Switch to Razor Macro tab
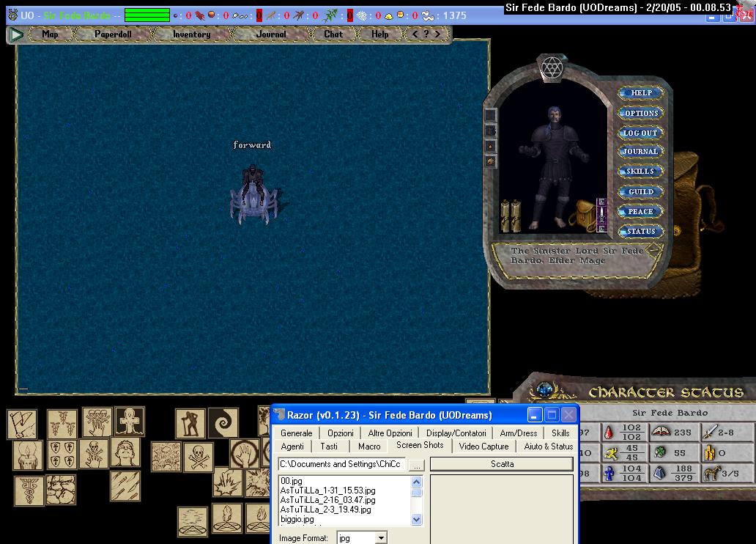Image resolution: width=756 pixels, height=544 pixels. 369,446
